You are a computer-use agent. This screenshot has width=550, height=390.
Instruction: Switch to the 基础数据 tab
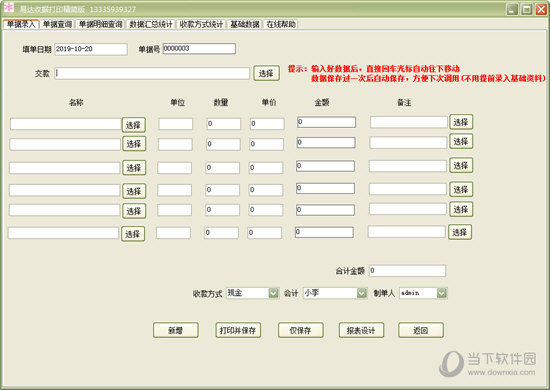point(244,24)
